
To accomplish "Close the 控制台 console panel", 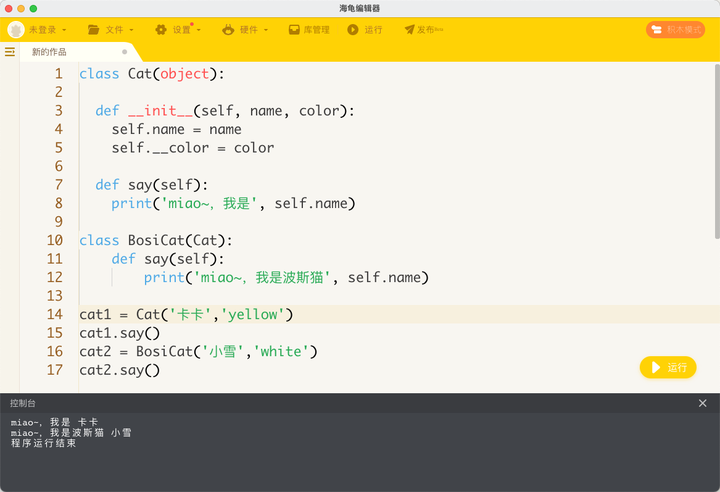I will [703, 403].
